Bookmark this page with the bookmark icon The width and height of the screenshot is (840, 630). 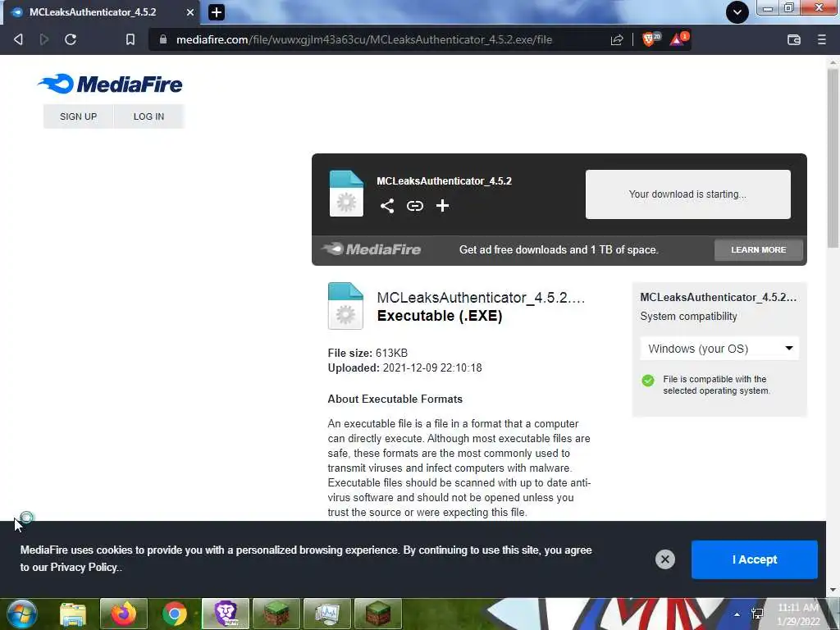[130, 39]
